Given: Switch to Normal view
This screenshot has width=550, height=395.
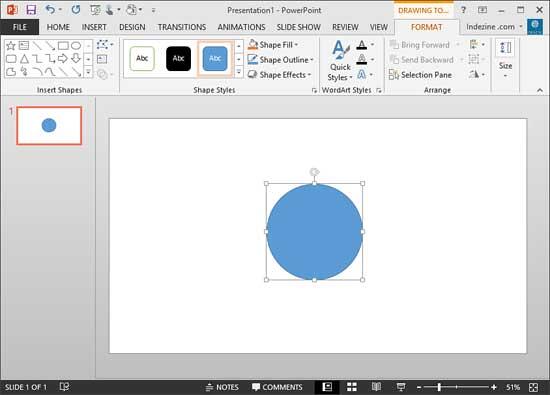Looking at the screenshot, I should [327, 387].
